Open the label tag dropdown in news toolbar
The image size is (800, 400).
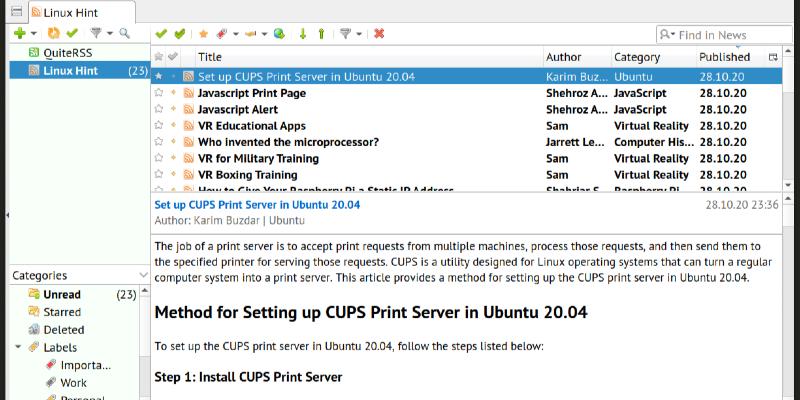pos(234,34)
